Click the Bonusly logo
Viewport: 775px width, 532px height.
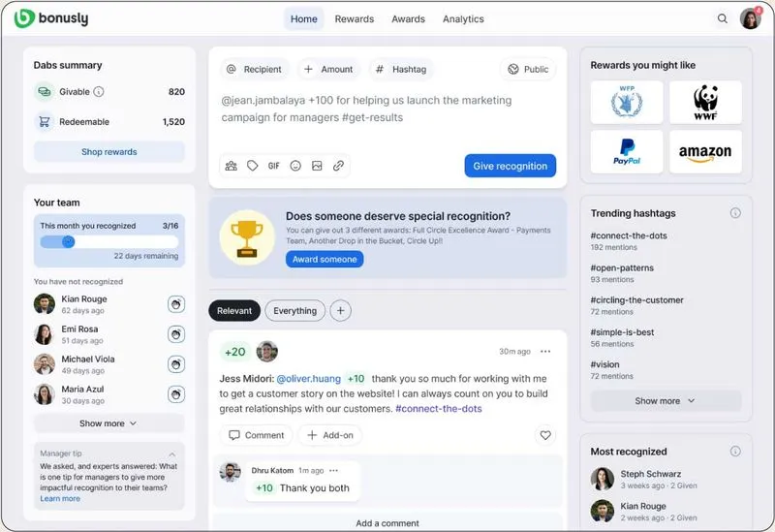click(51, 18)
